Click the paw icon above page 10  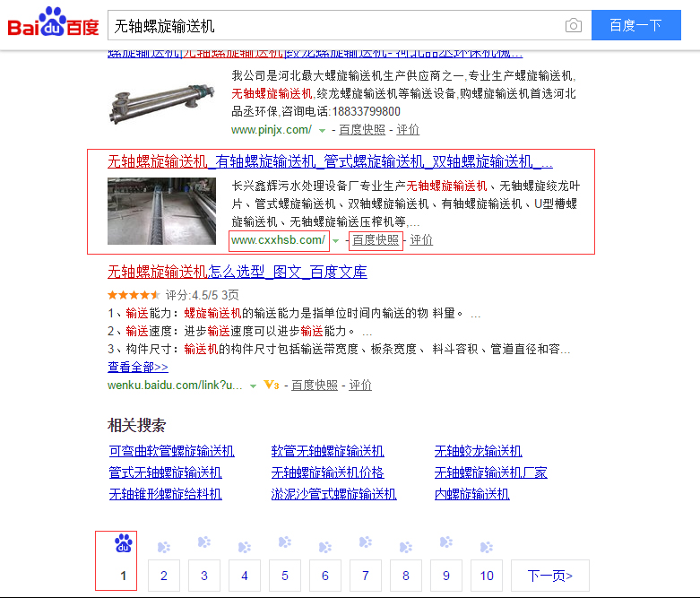pos(487,547)
